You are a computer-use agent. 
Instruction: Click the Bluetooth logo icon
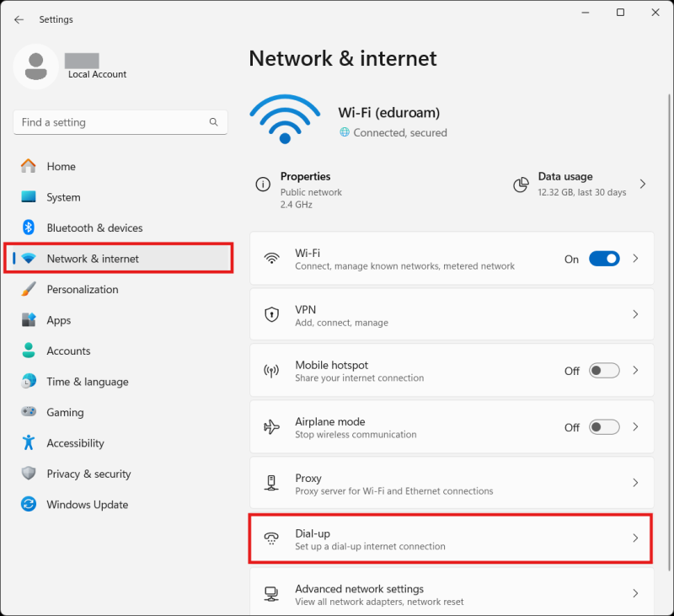(29, 228)
